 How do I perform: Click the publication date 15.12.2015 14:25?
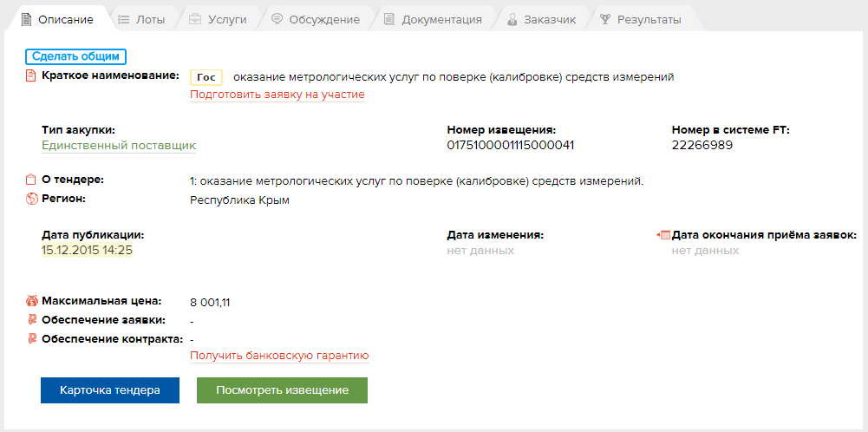(x=87, y=251)
